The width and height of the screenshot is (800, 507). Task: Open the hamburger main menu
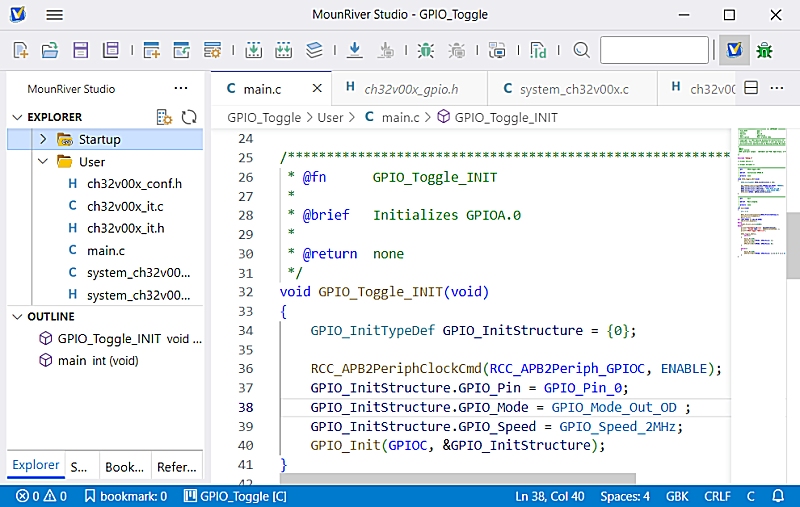[54, 15]
